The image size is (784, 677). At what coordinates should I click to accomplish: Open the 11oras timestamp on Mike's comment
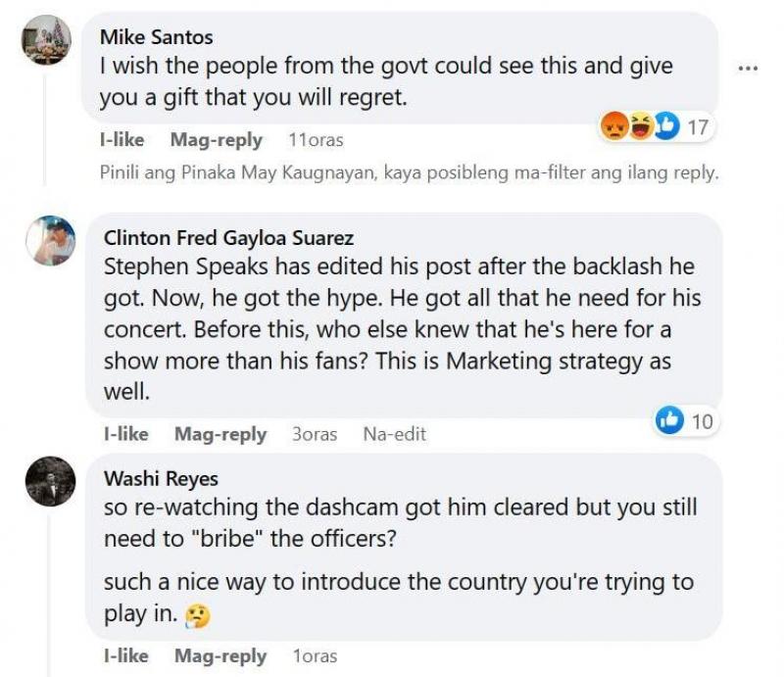click(x=316, y=140)
